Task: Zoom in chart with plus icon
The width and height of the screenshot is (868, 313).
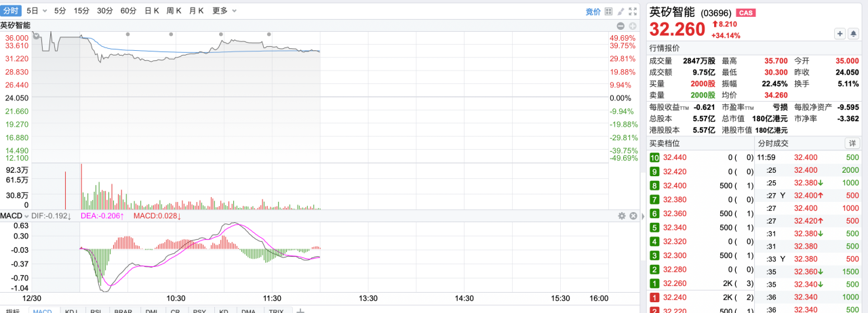Action: 632,26
